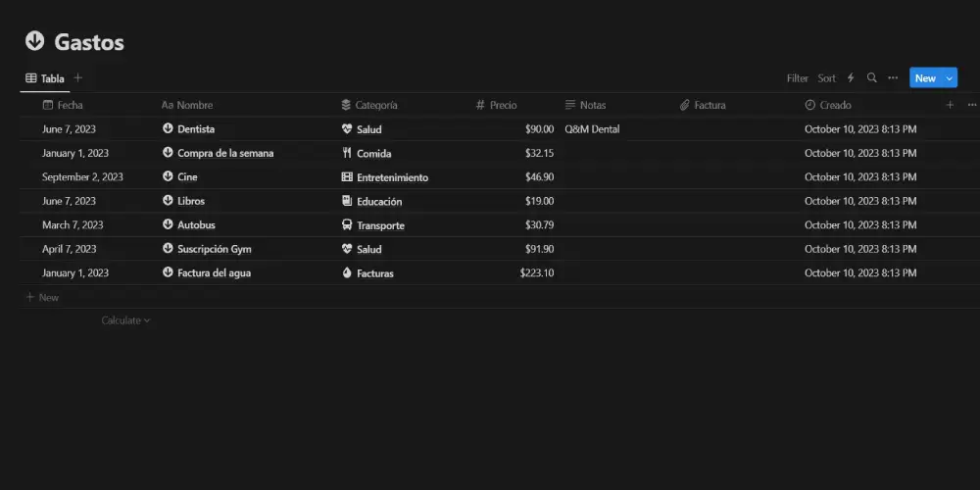The height and width of the screenshot is (490, 980).
Task: Open column options ellipsis at header right
Action: coord(971,105)
